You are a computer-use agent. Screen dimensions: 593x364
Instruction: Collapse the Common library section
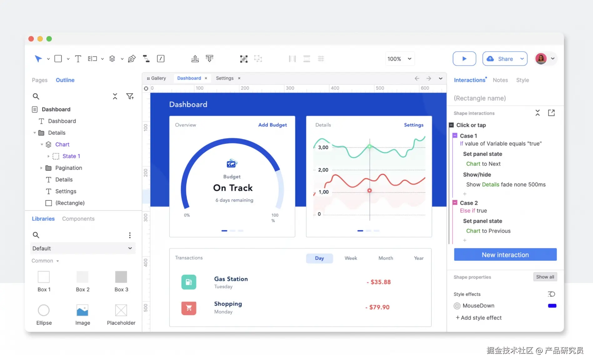(x=58, y=261)
